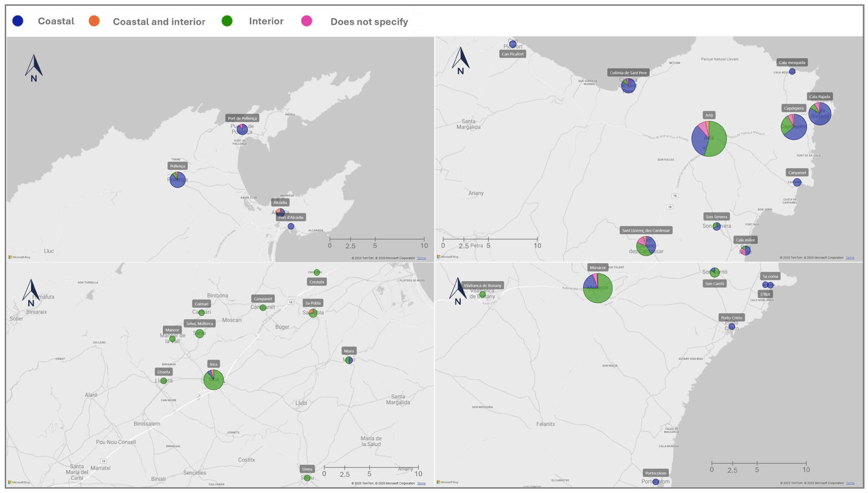Screen dimensions: 868x493
Task: Click the Cala Rajada pie chart marker
Action: 820,114
